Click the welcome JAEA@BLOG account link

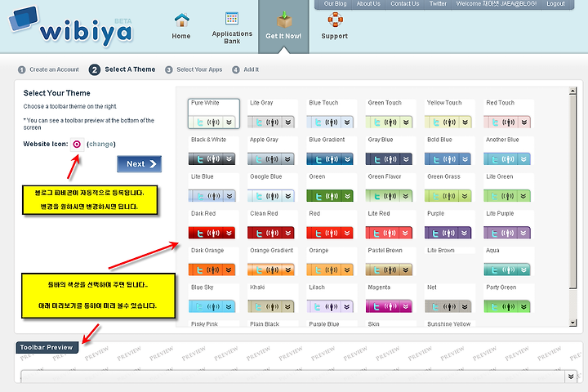point(497,4)
